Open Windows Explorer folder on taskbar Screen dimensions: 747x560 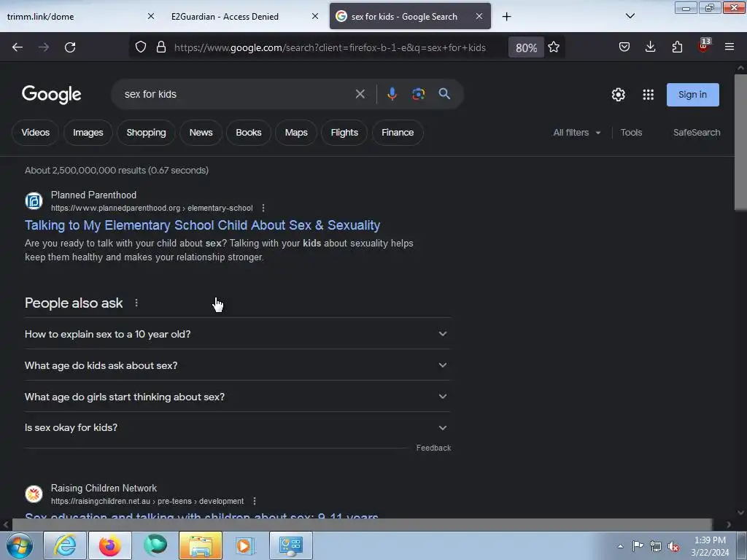pyautogui.click(x=201, y=545)
